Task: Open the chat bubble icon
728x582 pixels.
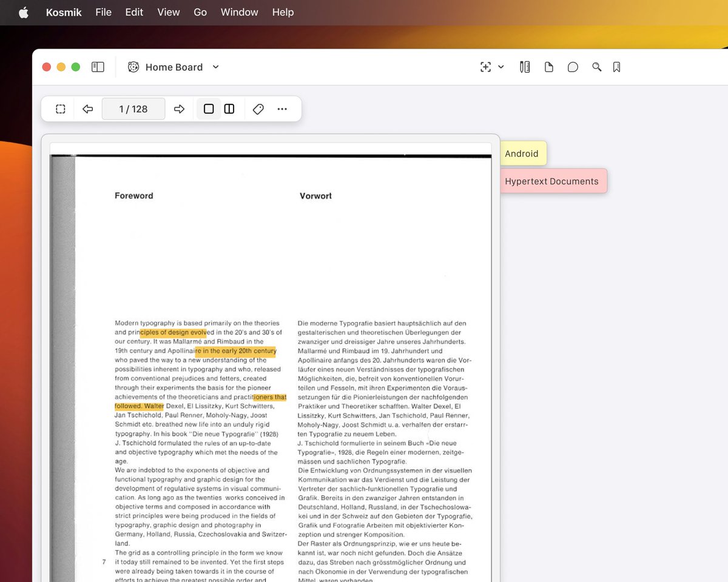Action: [x=573, y=67]
